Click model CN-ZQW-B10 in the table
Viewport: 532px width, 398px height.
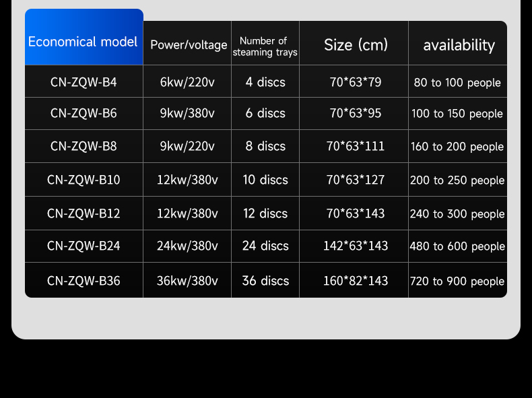(84, 180)
